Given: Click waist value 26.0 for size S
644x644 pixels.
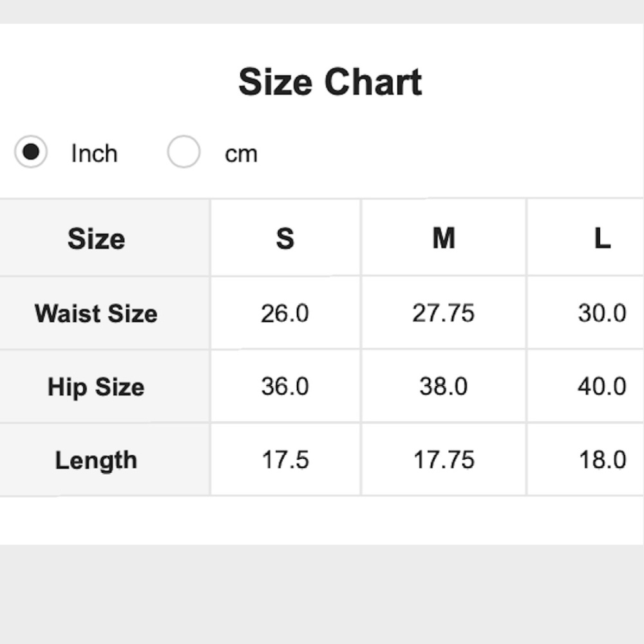Looking at the screenshot, I should click(285, 314).
